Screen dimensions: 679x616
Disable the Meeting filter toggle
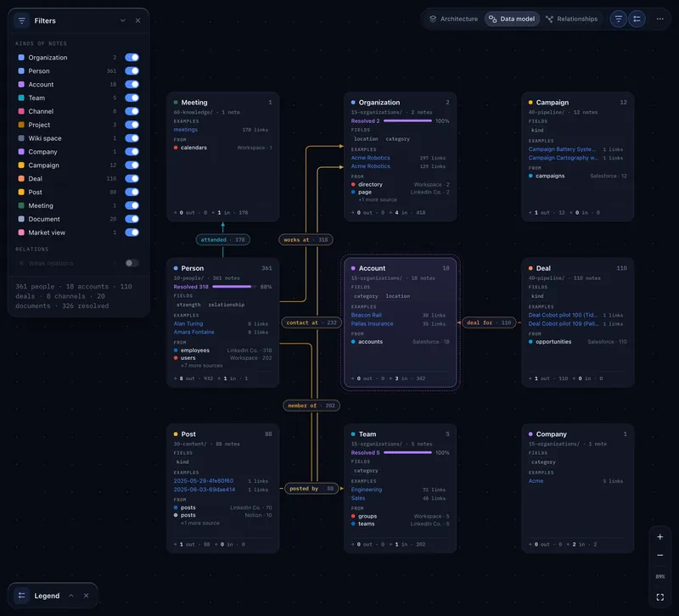point(132,205)
